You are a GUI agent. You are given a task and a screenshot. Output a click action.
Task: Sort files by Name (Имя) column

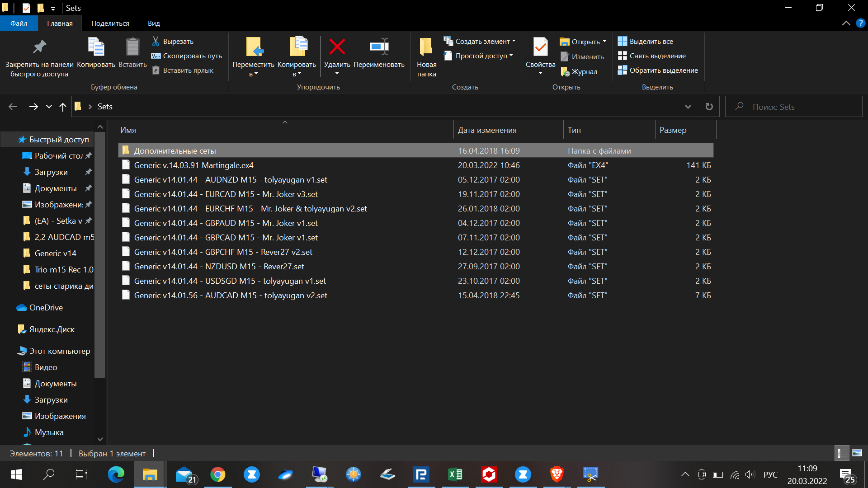pos(286,130)
